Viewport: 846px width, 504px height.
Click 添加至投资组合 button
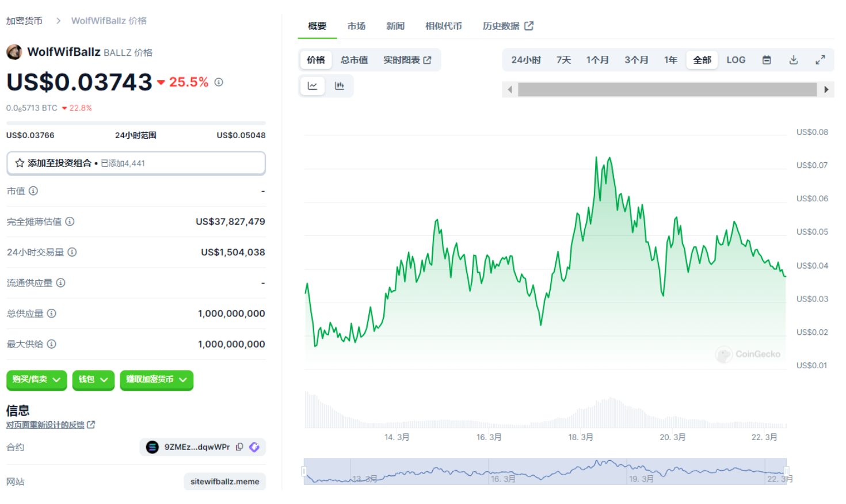point(136,163)
